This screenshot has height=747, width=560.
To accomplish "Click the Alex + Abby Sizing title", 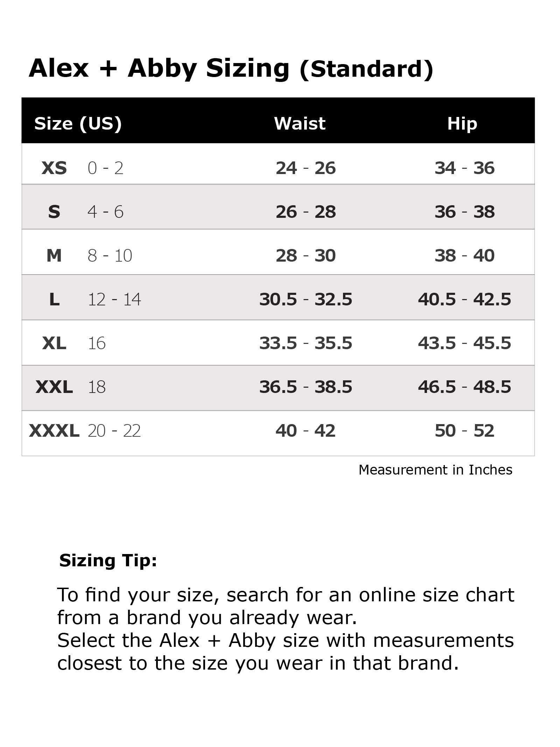I will [231, 68].
